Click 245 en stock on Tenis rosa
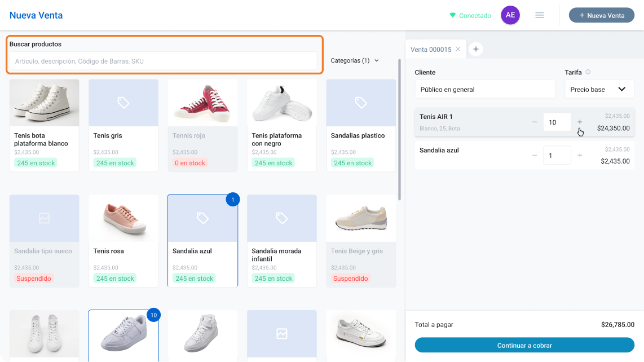 tap(115, 279)
